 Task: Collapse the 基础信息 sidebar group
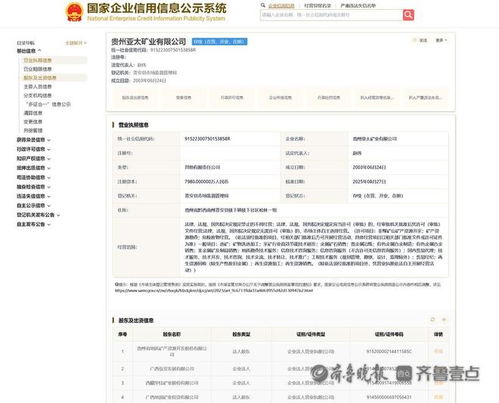pyautogui.click(x=29, y=51)
